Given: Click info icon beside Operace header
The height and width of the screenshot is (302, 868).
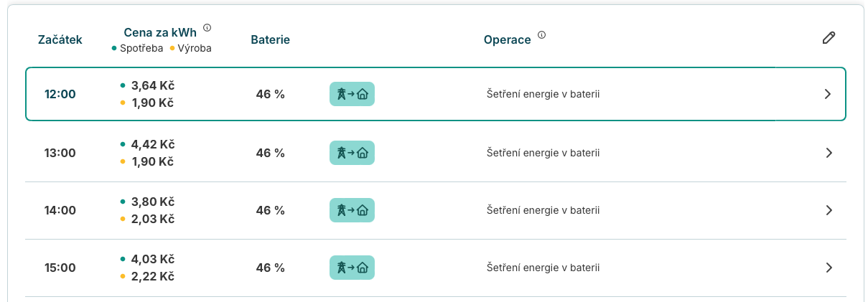Looking at the screenshot, I should pos(542,35).
